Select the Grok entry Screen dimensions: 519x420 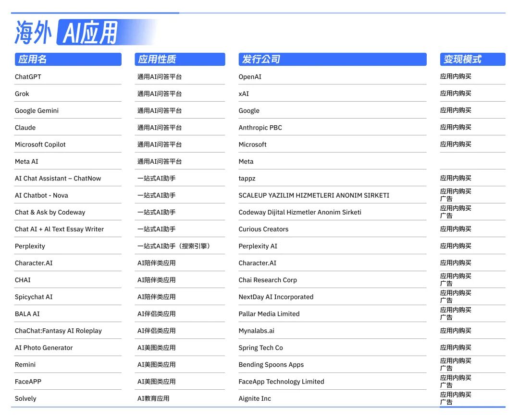pos(21,94)
